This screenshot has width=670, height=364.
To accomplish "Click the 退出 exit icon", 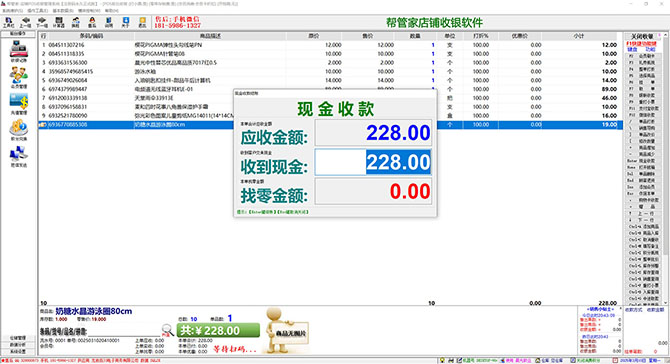I will (x=142, y=22).
